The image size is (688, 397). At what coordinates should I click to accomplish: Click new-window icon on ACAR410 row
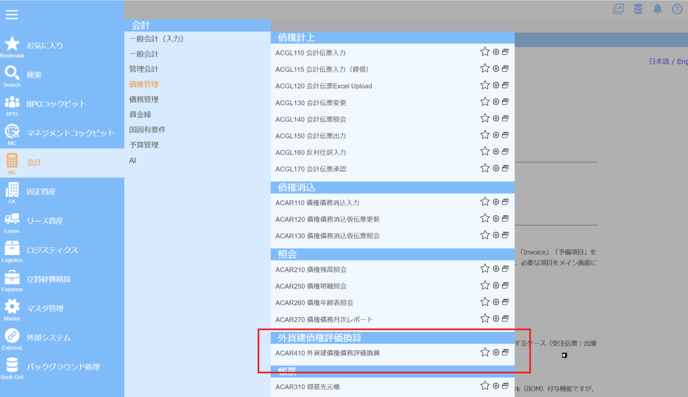point(505,352)
